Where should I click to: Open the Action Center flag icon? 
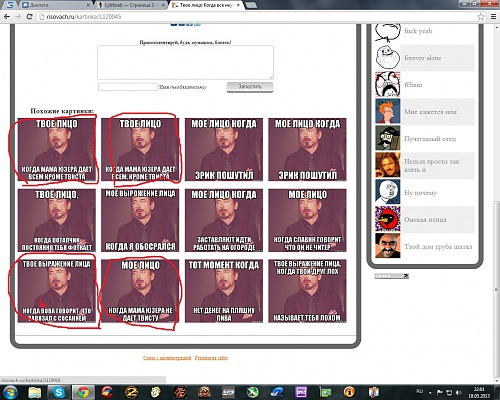(440, 392)
